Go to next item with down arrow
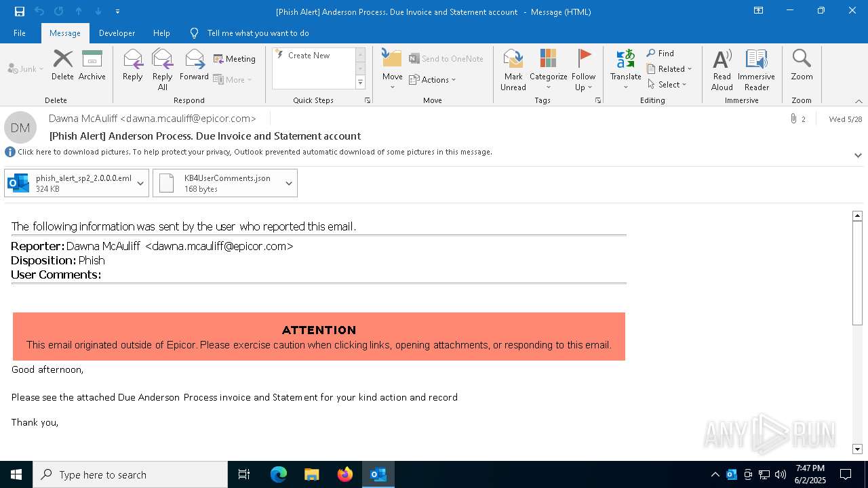Screen dimensions: 868x488 (98, 12)
